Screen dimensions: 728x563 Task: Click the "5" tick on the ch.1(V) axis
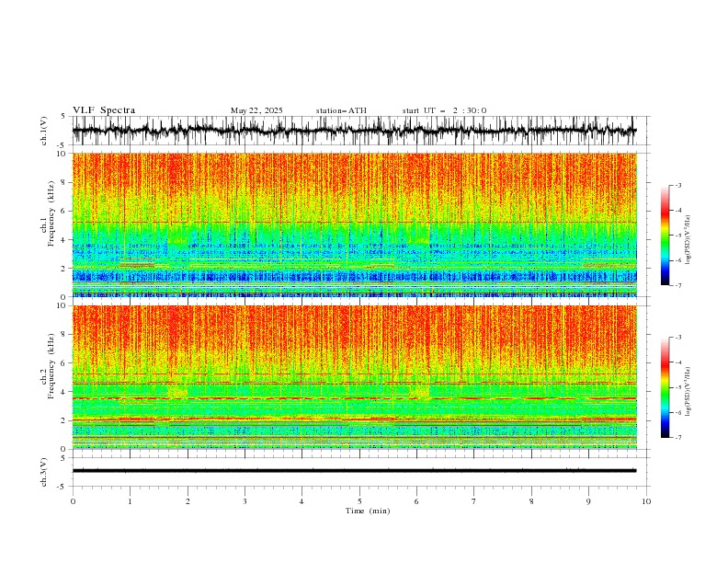click(x=63, y=116)
